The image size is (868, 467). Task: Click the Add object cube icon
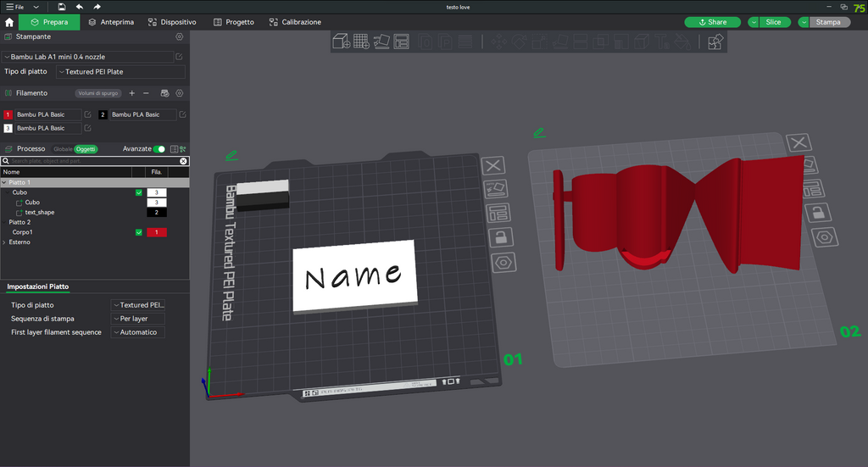click(x=341, y=42)
